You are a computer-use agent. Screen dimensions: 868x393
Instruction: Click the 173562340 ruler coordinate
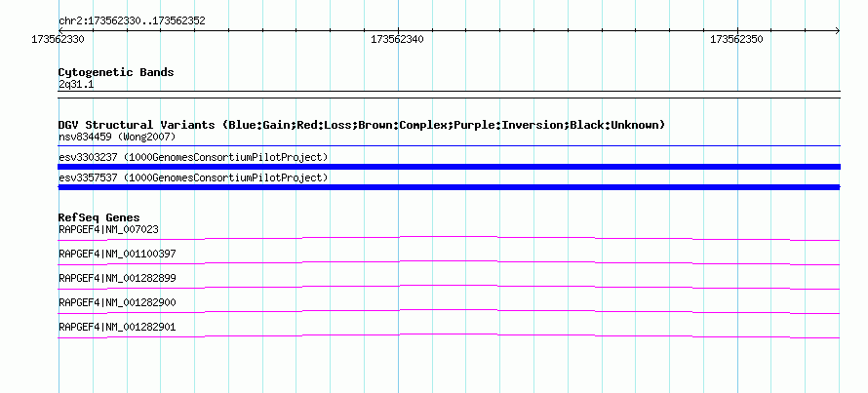(x=398, y=39)
